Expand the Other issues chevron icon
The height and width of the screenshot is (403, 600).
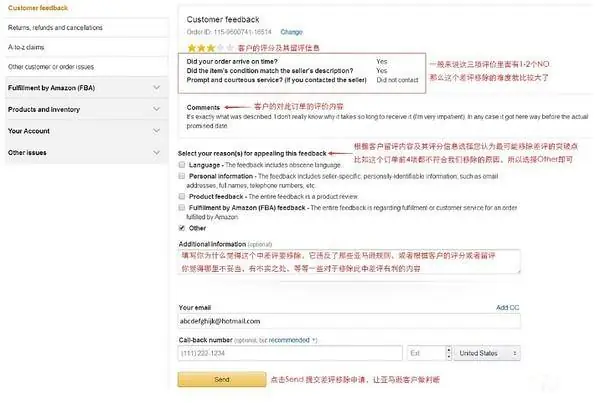(x=157, y=152)
